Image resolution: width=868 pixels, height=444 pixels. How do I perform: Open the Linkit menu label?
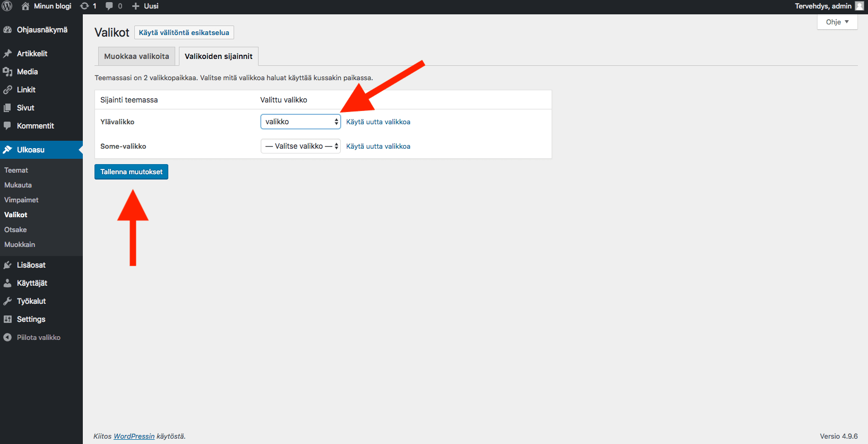pos(26,90)
